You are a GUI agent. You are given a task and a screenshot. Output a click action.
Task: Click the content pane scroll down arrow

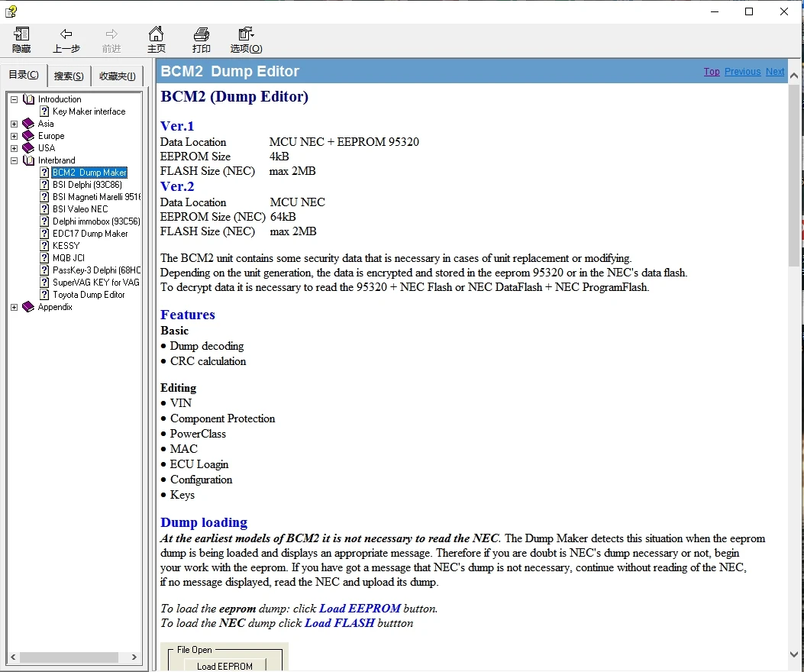[x=794, y=654]
